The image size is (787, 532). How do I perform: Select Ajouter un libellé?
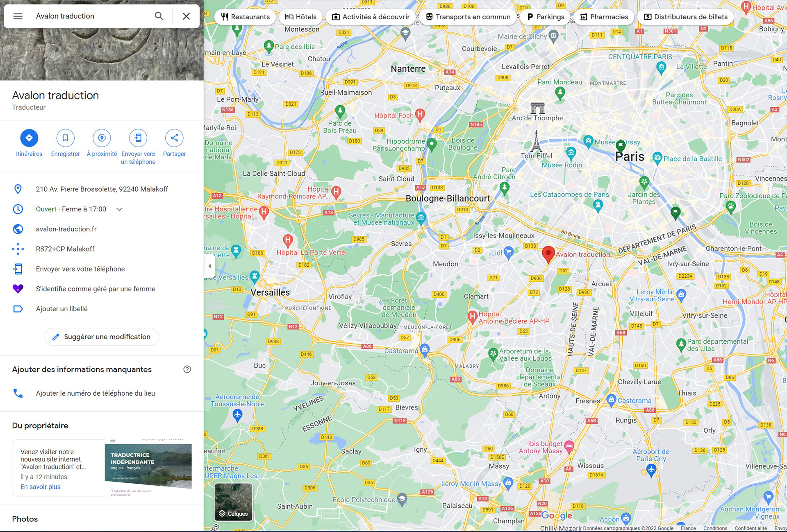(x=102, y=309)
